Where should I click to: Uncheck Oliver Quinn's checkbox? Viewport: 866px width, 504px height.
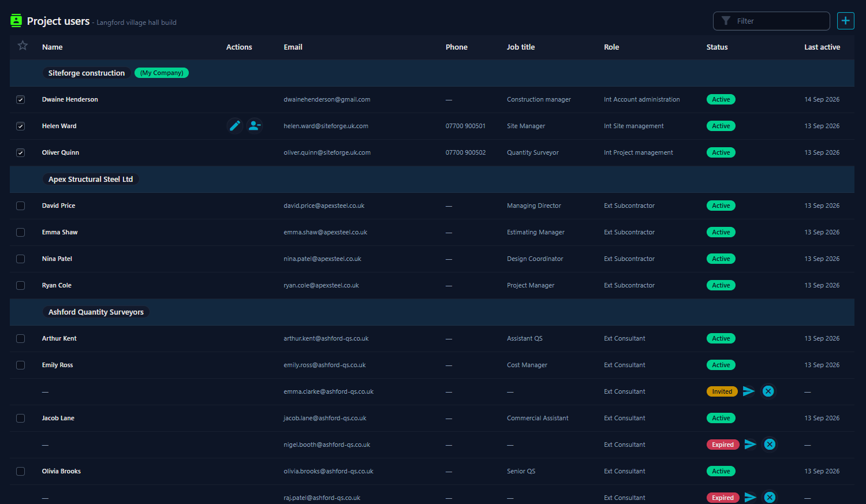[21, 153]
